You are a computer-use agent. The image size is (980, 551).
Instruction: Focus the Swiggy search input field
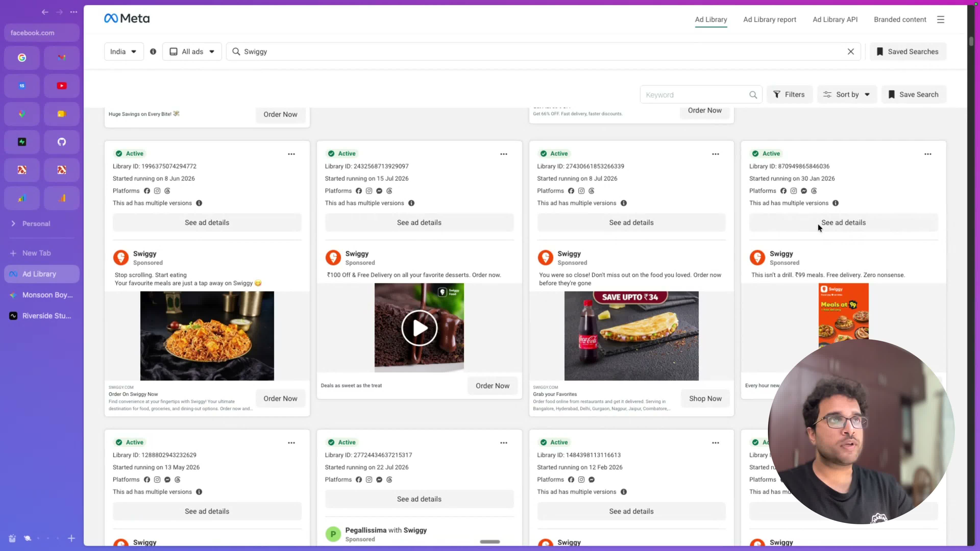pos(543,51)
